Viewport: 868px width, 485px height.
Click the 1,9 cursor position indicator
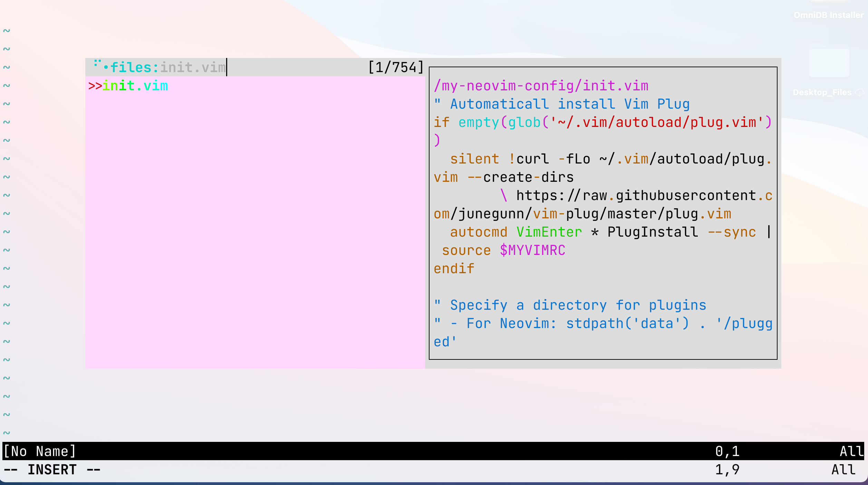tap(726, 469)
